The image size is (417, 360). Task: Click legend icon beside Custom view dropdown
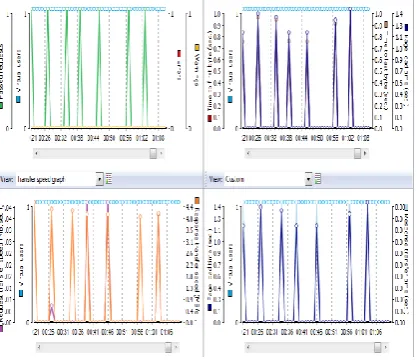tap(318, 179)
